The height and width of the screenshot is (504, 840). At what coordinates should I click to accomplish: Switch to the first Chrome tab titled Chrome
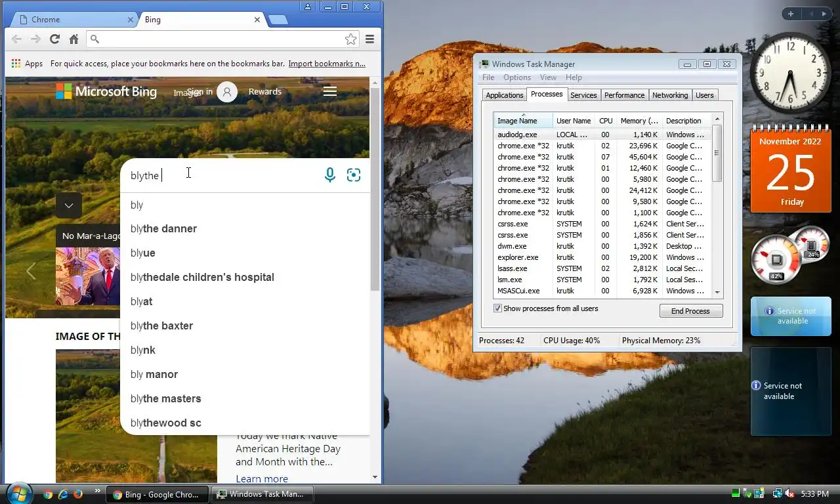pyautogui.click(x=72, y=20)
